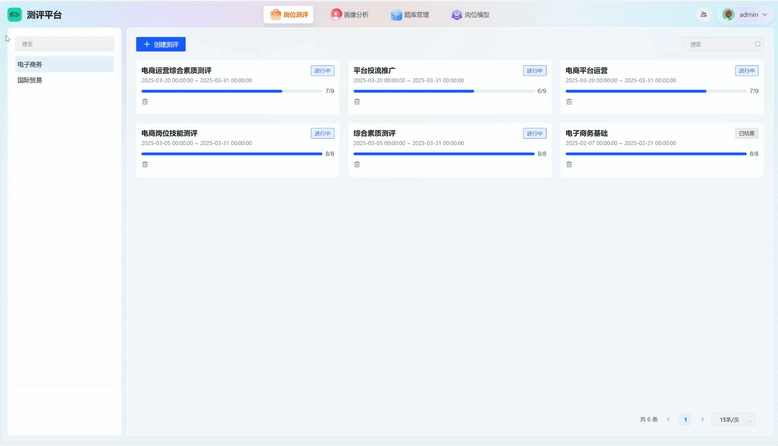Image resolution: width=778 pixels, height=446 pixels.
Task: Select 国际贸易 in the left sidebar
Action: [30, 80]
